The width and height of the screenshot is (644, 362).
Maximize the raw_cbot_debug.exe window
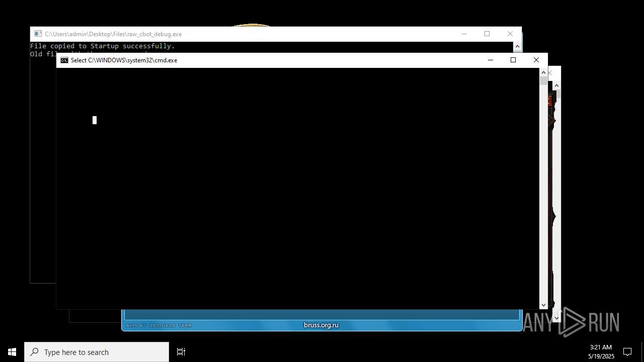coord(487,34)
